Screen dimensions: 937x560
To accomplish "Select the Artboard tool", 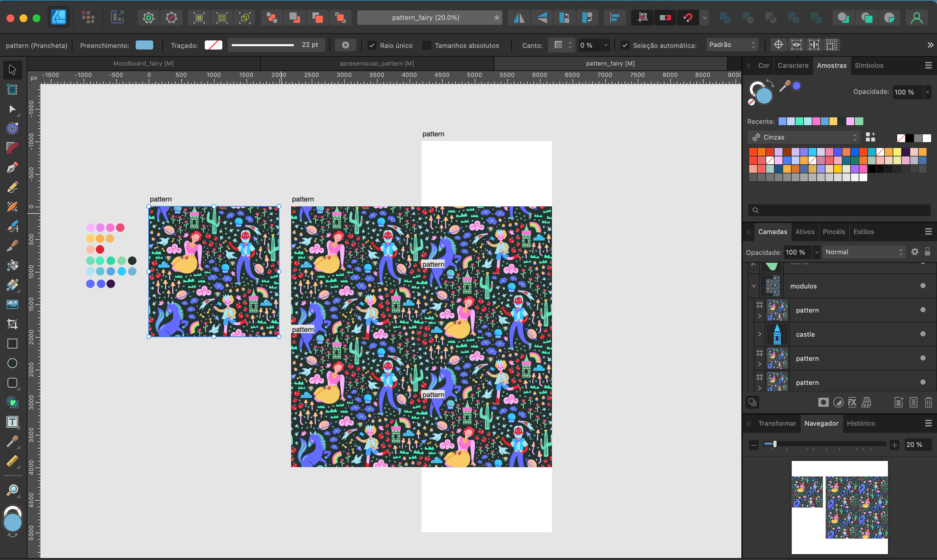I will coord(12,89).
